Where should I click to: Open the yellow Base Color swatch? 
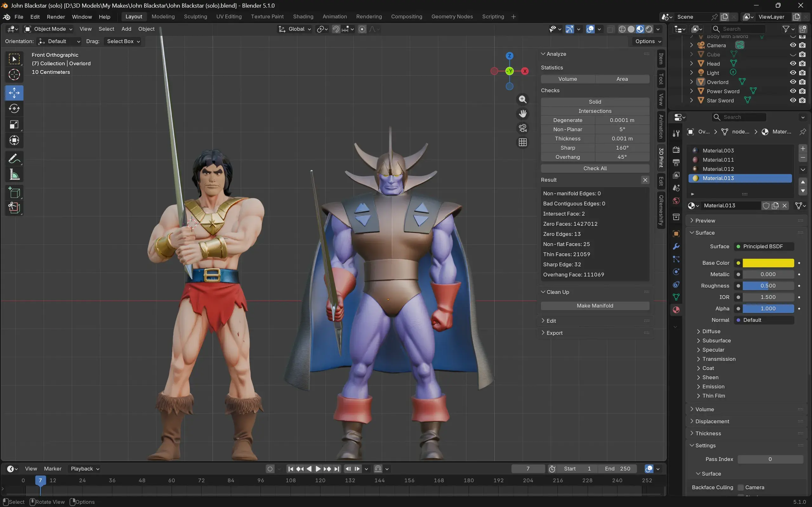tap(768, 263)
